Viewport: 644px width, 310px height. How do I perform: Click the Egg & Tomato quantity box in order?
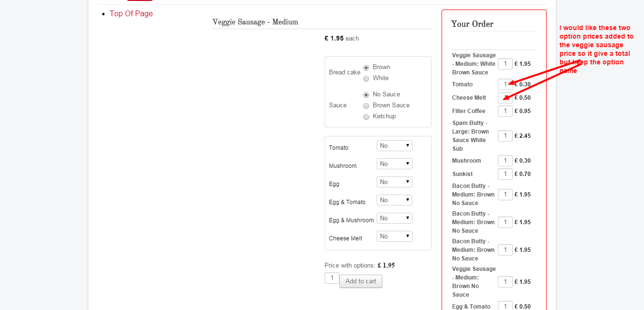(505, 306)
